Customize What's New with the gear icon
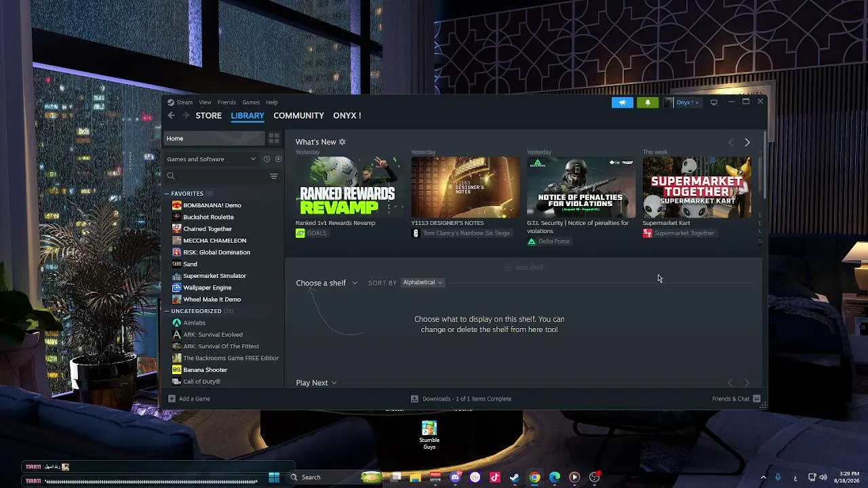This screenshot has width=868, height=488. [x=342, y=142]
